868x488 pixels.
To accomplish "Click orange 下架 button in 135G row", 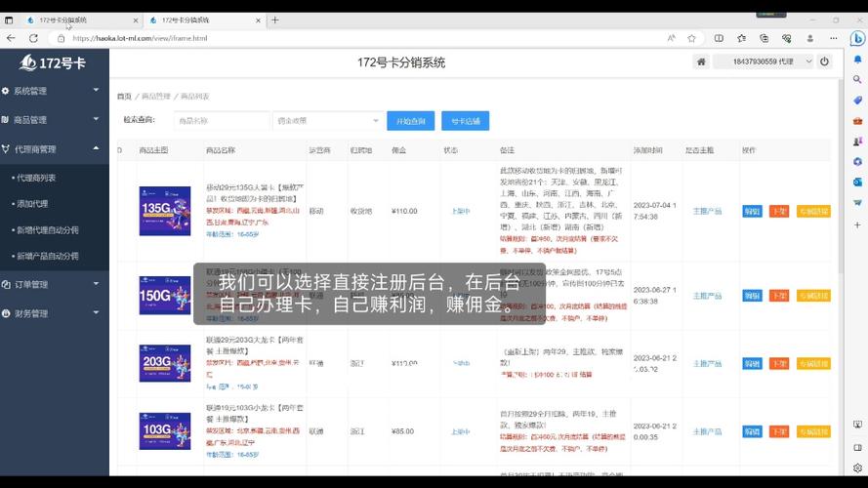I will 779,212.
